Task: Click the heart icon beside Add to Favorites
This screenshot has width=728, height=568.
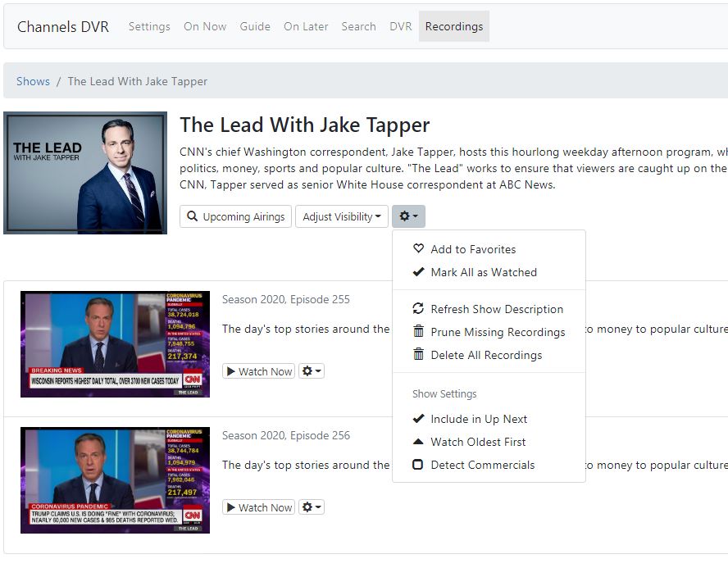Action: pyautogui.click(x=418, y=249)
